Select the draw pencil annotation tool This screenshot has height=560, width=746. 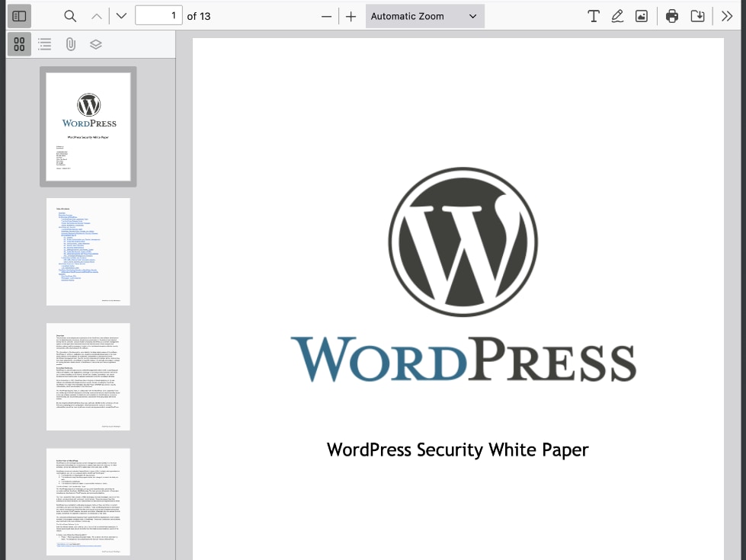[x=617, y=16]
